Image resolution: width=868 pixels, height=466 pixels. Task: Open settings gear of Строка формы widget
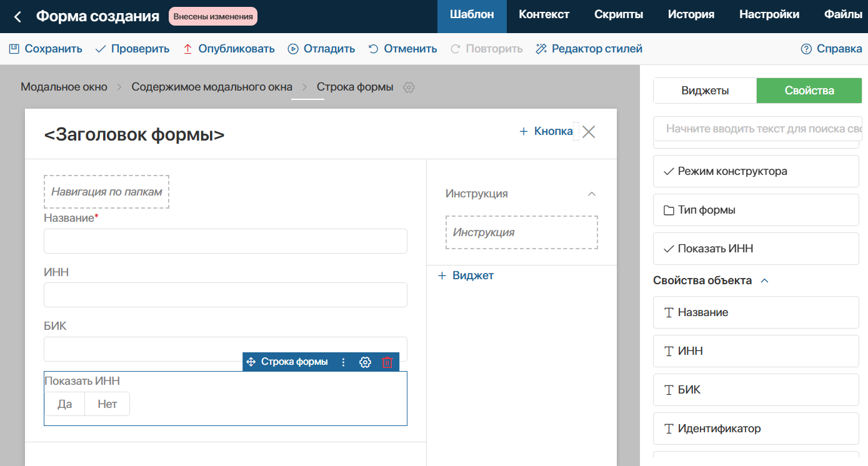[x=366, y=362]
